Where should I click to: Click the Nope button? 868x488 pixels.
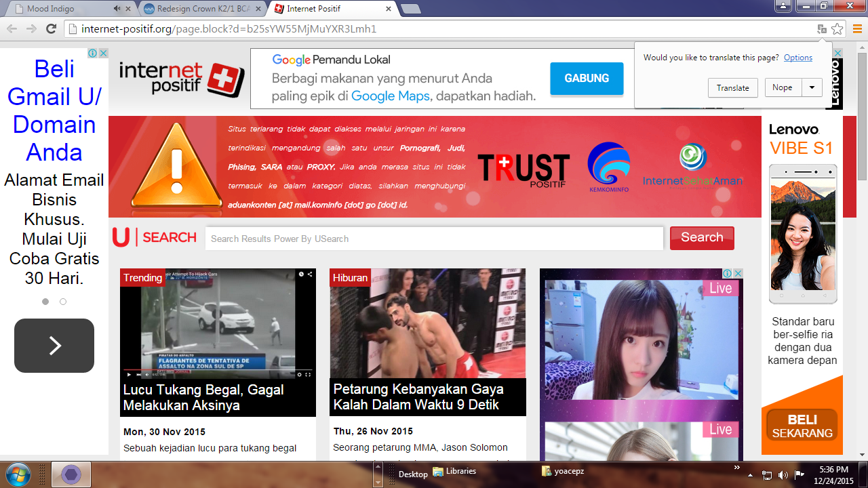783,87
